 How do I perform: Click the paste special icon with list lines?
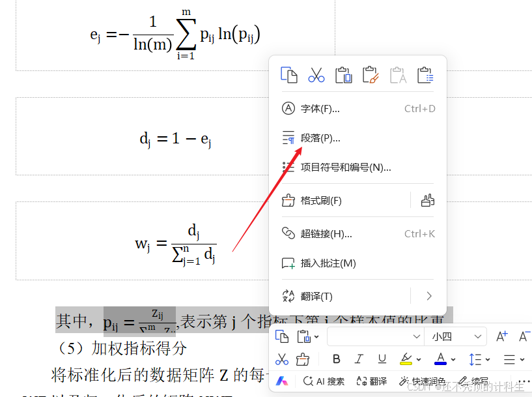[x=425, y=75]
